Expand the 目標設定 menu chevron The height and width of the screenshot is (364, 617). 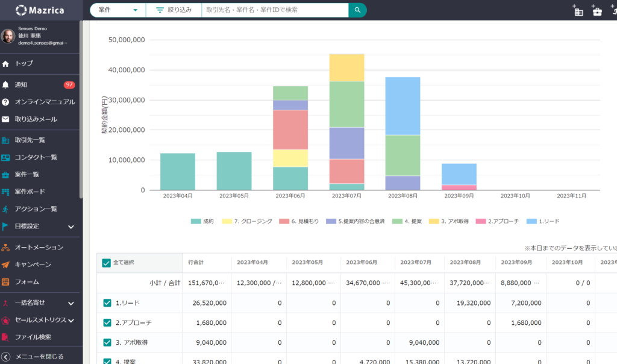(71, 227)
